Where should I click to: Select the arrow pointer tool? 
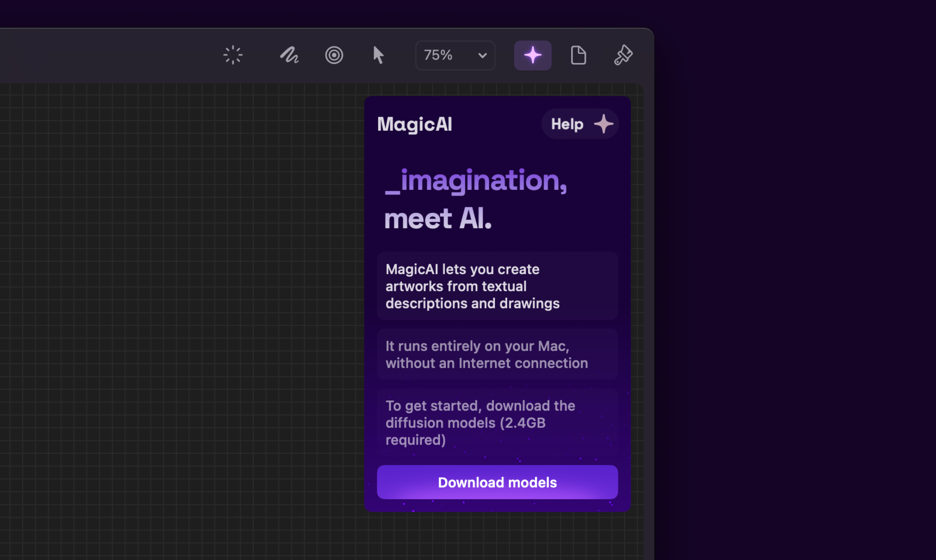[x=378, y=55]
